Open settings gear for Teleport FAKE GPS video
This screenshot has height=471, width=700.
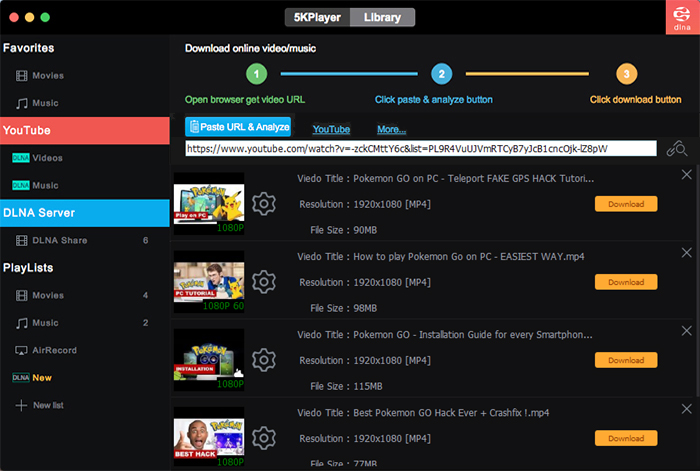(x=264, y=204)
